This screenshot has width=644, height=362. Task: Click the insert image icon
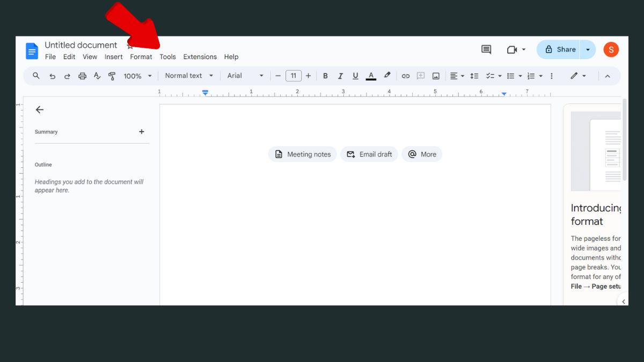436,76
